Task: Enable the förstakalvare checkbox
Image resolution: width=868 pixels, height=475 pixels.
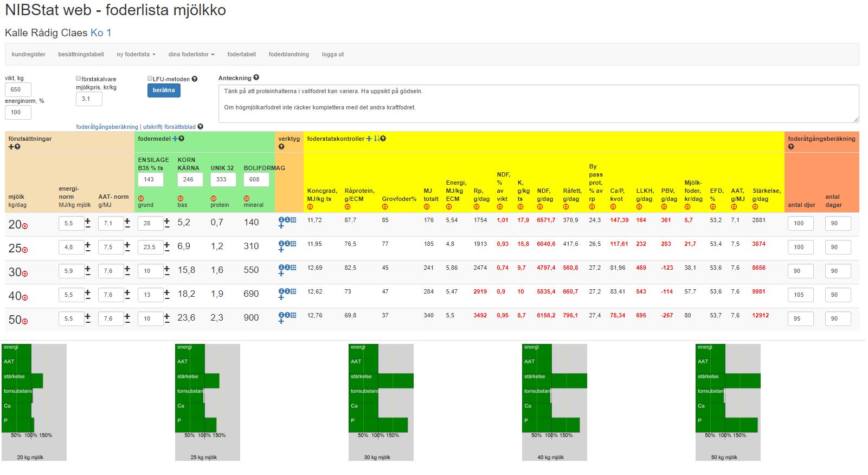Action: [x=79, y=79]
